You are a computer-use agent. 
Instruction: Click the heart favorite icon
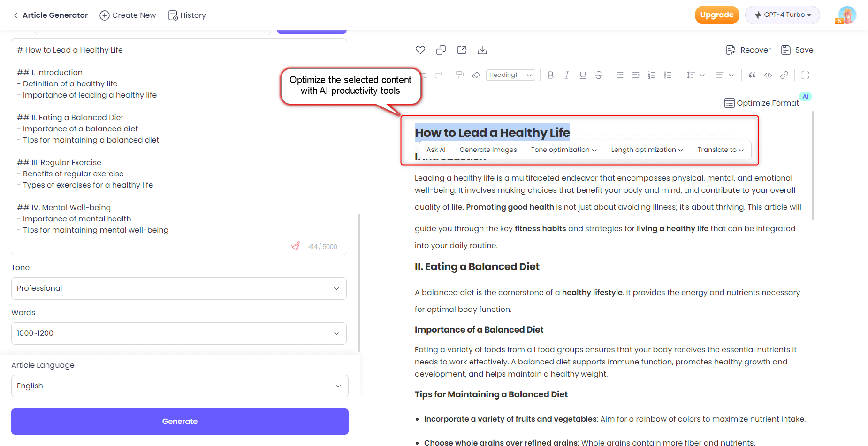click(x=420, y=50)
